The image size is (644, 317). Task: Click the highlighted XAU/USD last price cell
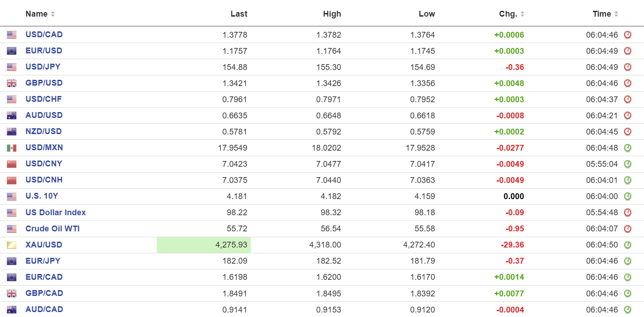click(204, 245)
